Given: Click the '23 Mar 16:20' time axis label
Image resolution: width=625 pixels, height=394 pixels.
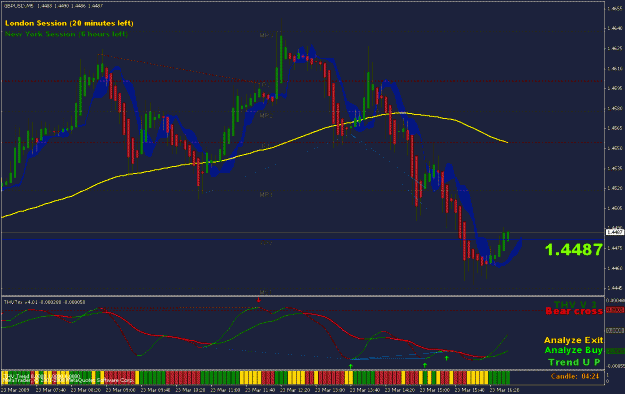Looking at the screenshot, I should [504, 390].
